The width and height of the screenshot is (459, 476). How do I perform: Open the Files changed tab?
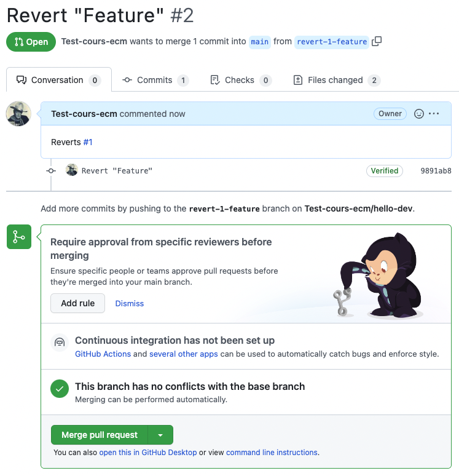tap(335, 80)
